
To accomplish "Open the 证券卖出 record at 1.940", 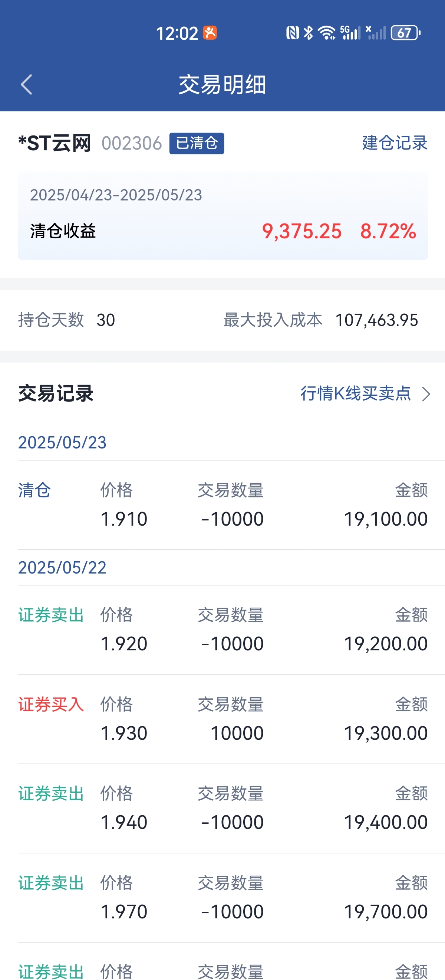I will tap(223, 808).
